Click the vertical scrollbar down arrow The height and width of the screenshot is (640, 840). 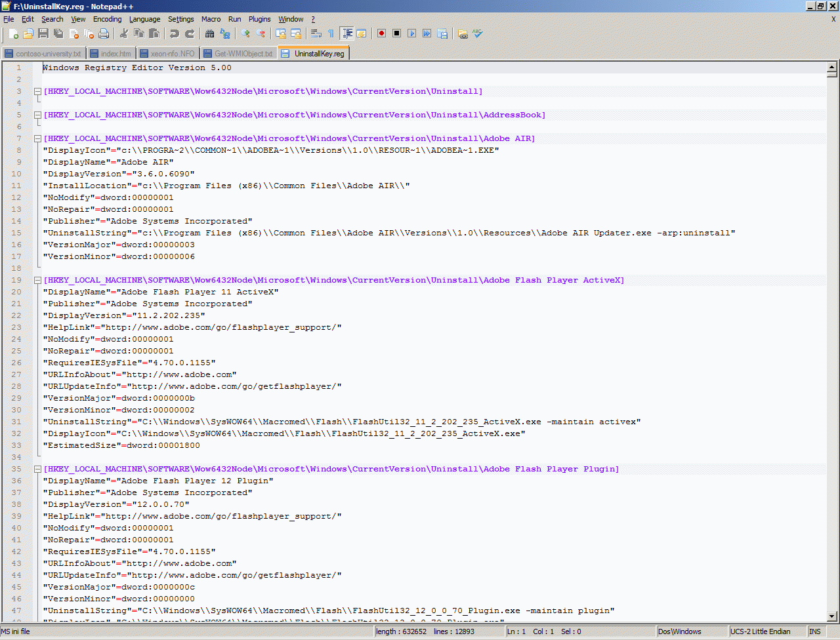click(832, 616)
